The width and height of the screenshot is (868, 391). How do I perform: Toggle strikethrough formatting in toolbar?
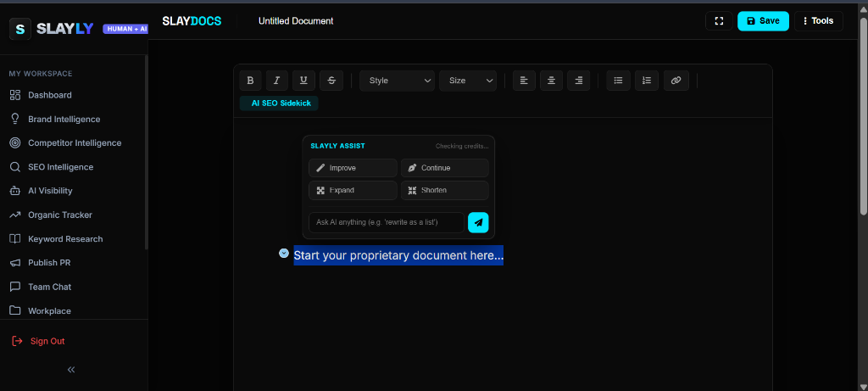click(x=331, y=81)
